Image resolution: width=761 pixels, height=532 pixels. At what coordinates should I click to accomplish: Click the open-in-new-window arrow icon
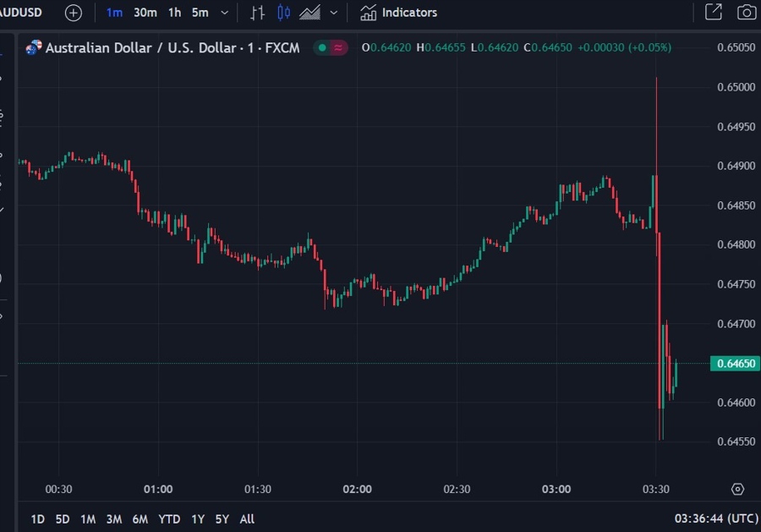pyautogui.click(x=713, y=12)
